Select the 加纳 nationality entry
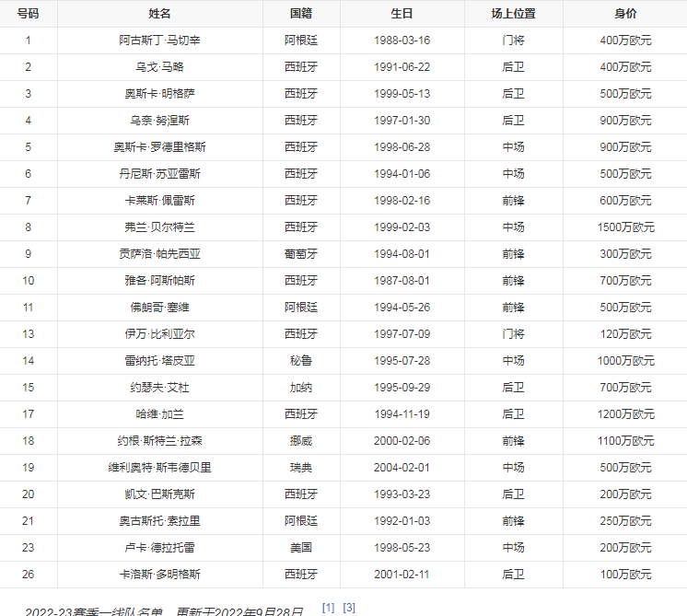Viewport: 687px width, 616px height. 301,388
